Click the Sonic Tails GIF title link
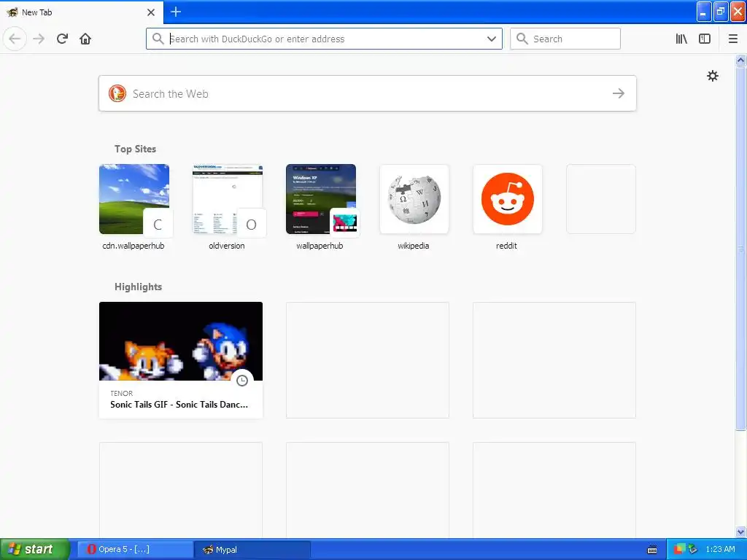Screen dimensions: 747x560 pos(179,404)
